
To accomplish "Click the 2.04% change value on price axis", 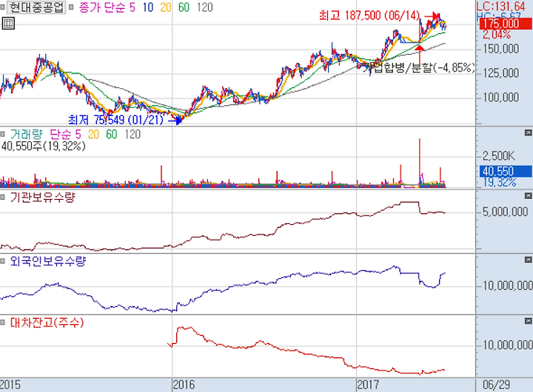I will pos(497,34).
